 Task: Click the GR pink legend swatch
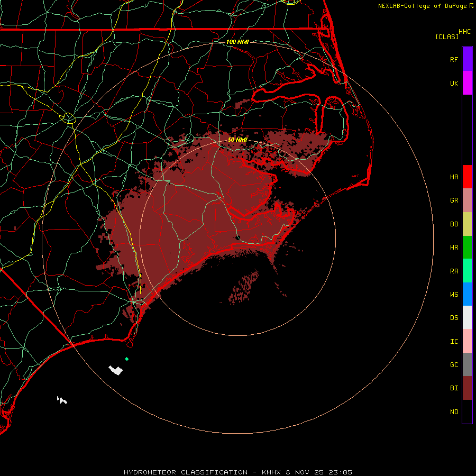pos(467,200)
